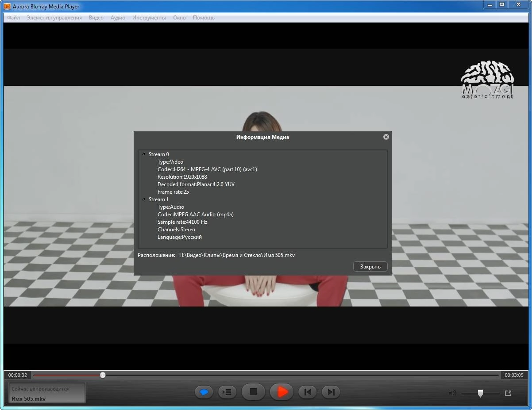Mute audio with the speaker icon
Screen dimensions: 532x410
click(452, 393)
